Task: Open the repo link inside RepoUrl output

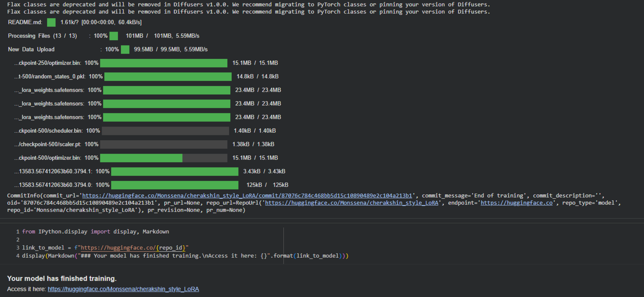Action: [x=352, y=203]
